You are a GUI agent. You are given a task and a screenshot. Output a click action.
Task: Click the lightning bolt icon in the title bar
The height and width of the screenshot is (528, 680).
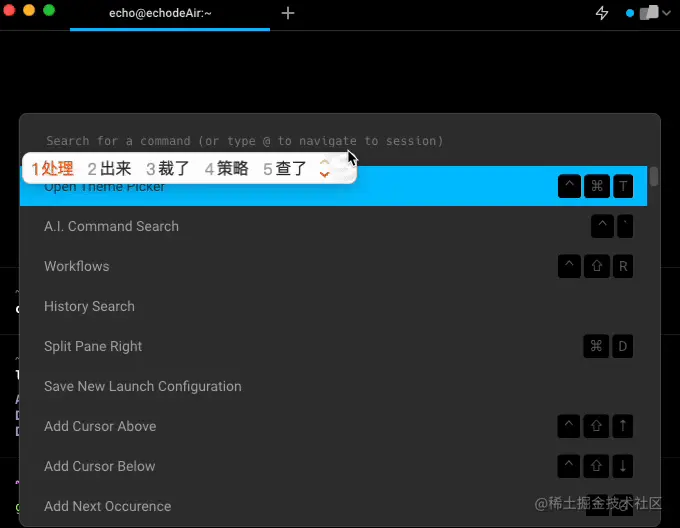click(x=602, y=13)
